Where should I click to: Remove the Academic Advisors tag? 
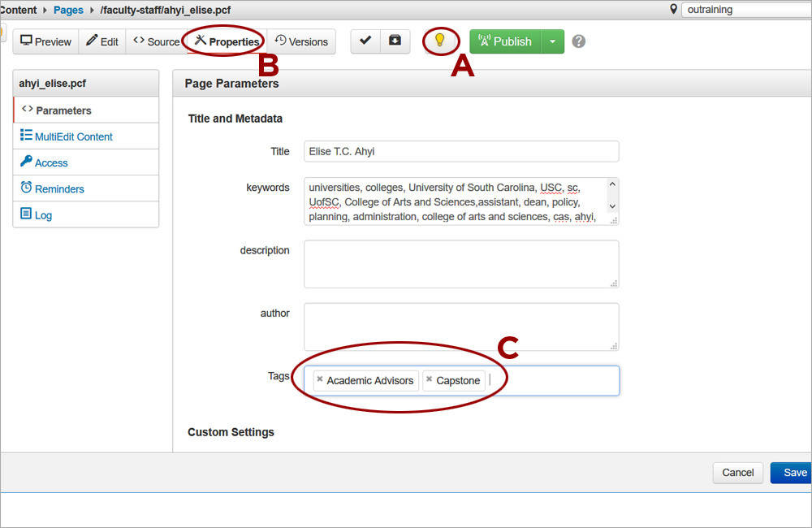[320, 379]
